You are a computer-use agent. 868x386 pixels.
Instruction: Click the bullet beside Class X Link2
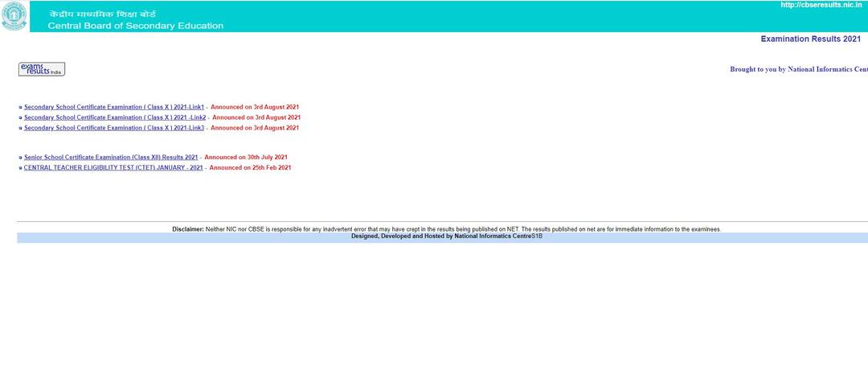(20, 117)
